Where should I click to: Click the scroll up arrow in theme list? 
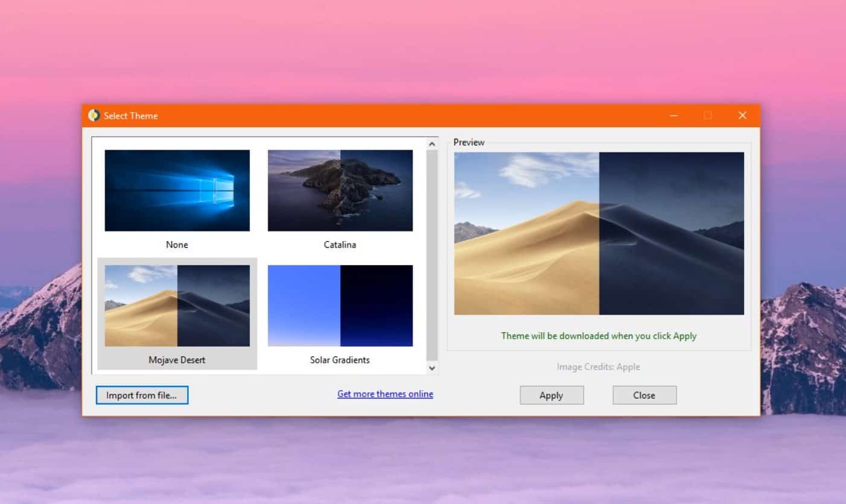tap(431, 144)
